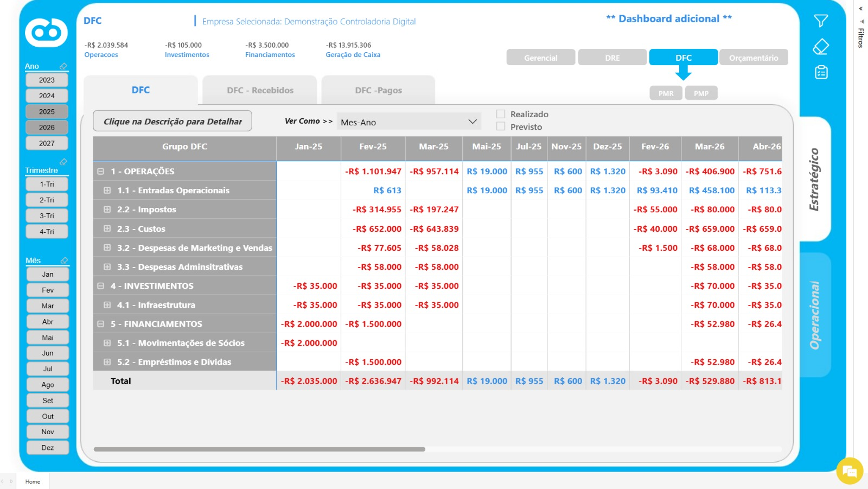Open the Operacional side tab
The width and height of the screenshot is (868, 489).
tap(814, 315)
